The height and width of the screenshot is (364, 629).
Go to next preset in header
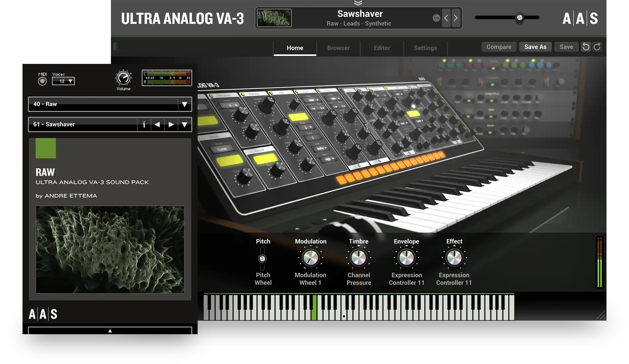click(456, 18)
